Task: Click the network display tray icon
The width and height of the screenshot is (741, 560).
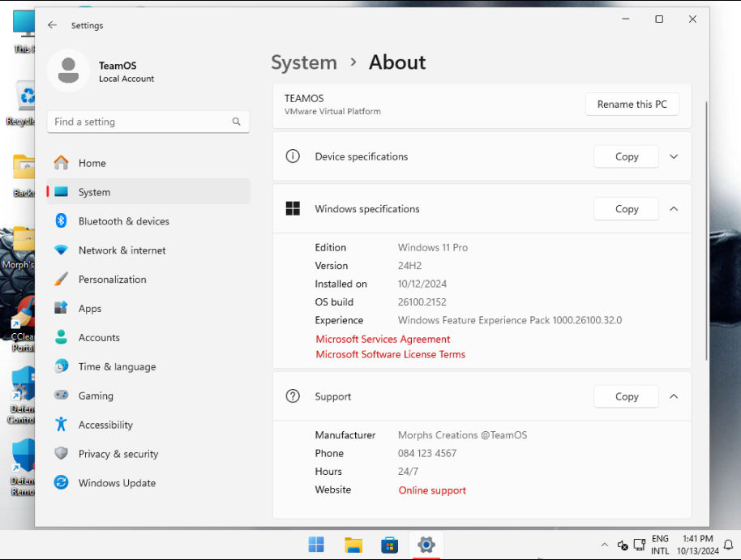Action: (640, 545)
